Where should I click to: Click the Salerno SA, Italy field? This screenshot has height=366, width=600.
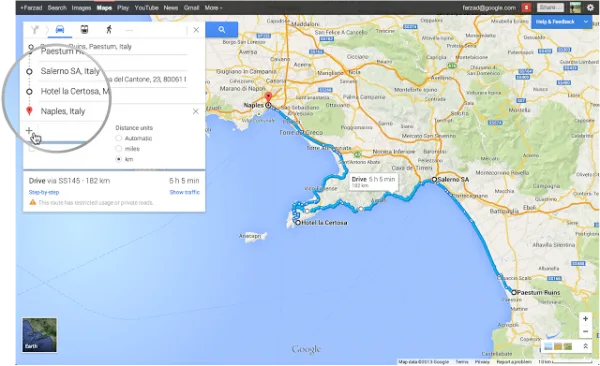(x=70, y=71)
